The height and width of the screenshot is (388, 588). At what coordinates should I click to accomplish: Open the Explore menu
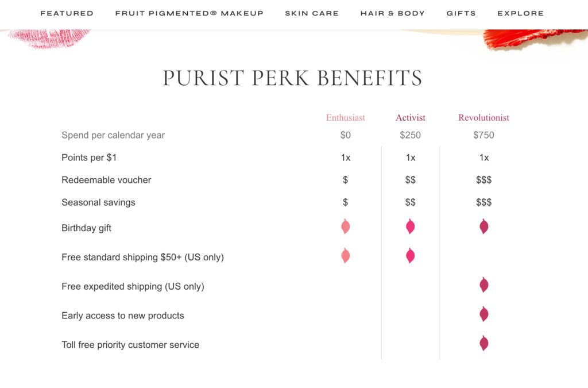[520, 13]
